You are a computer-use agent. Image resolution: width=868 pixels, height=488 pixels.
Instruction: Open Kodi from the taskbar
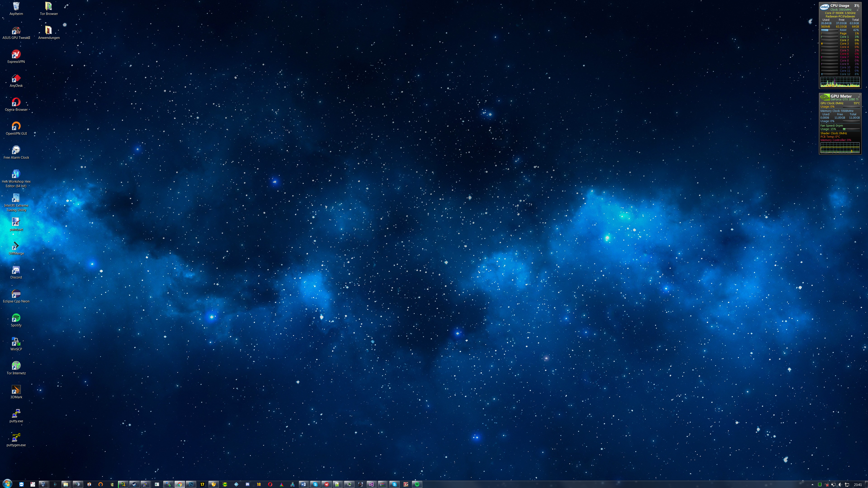(236, 484)
